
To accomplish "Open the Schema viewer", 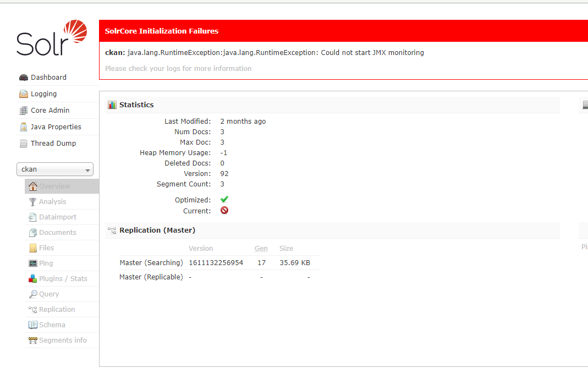I will point(52,325).
